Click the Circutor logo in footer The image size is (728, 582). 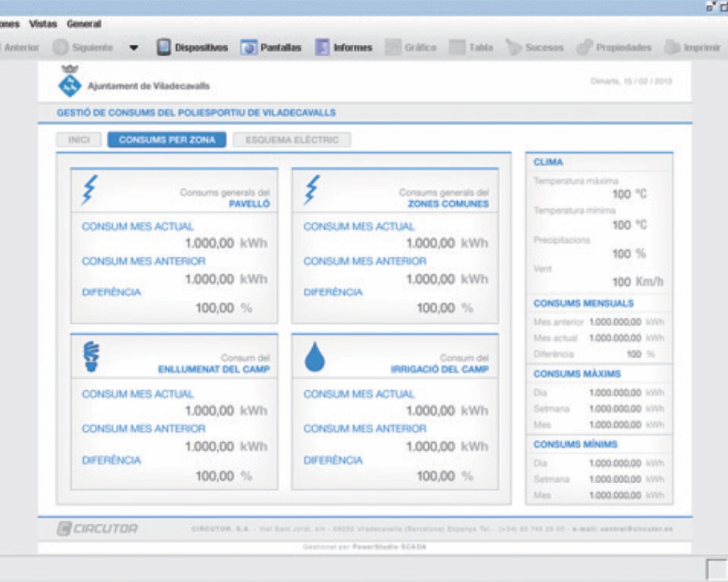pyautogui.click(x=97, y=529)
